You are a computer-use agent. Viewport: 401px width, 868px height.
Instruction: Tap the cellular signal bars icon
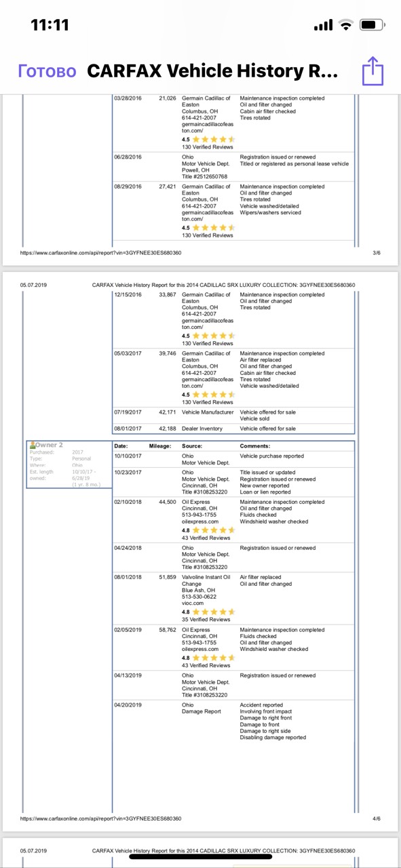[x=324, y=25]
